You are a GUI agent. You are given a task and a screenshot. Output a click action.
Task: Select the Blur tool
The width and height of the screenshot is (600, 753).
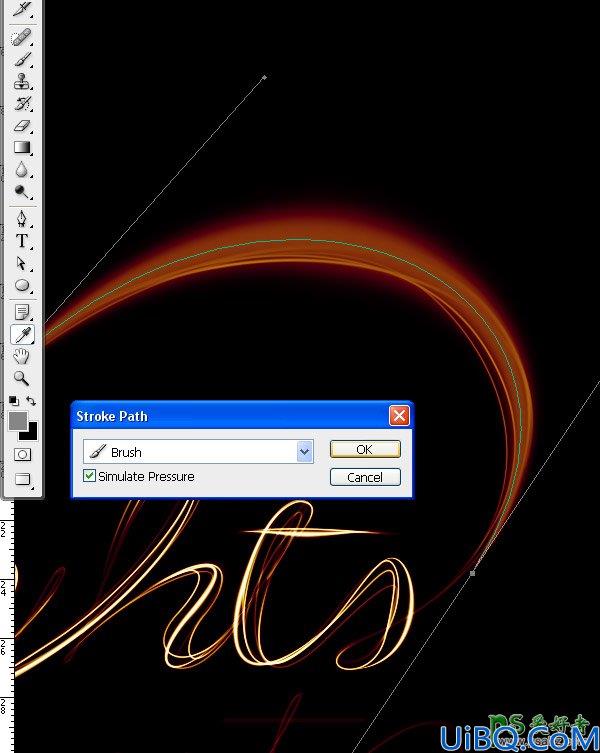tap(22, 170)
